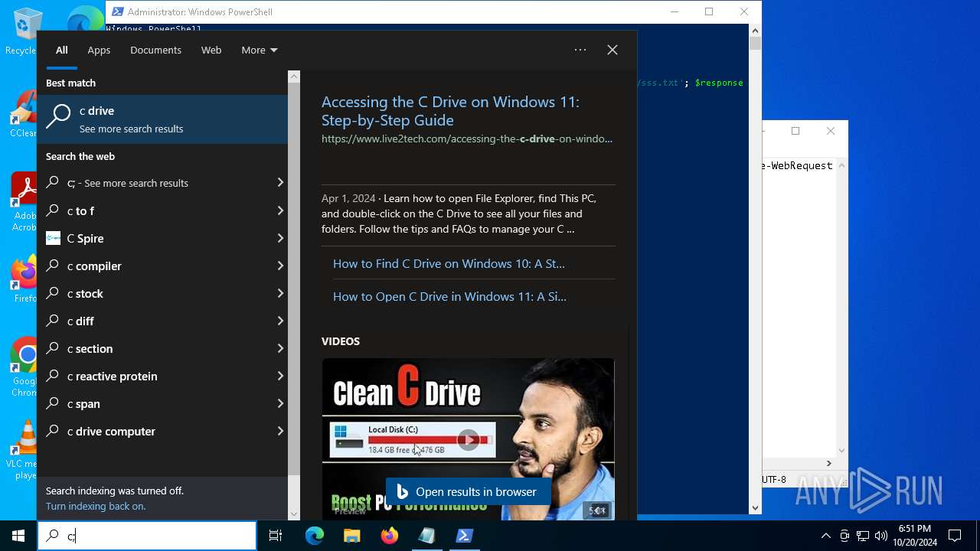Image resolution: width=980 pixels, height=551 pixels.
Task: Expand the 'c stock' suggestion arrow
Action: click(x=280, y=293)
